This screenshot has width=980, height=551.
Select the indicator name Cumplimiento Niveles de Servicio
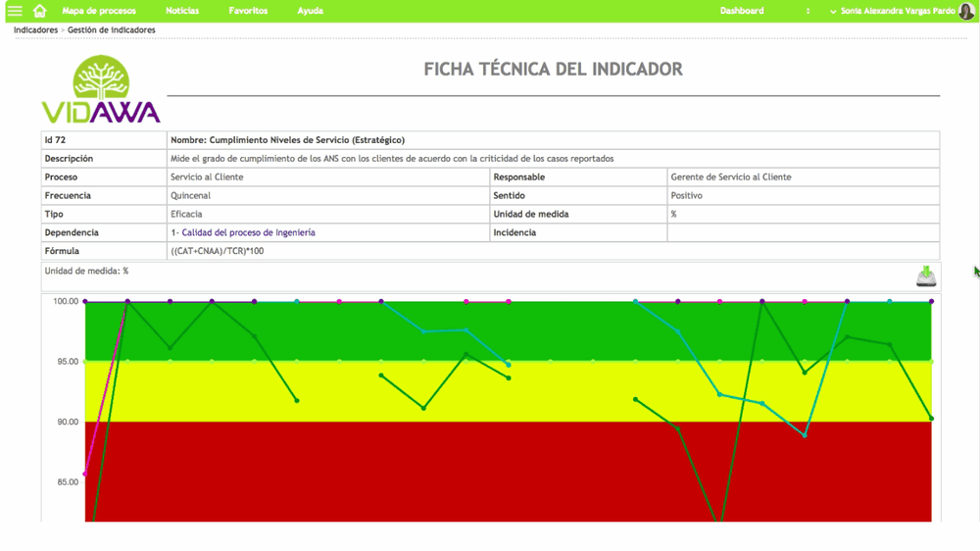click(287, 140)
